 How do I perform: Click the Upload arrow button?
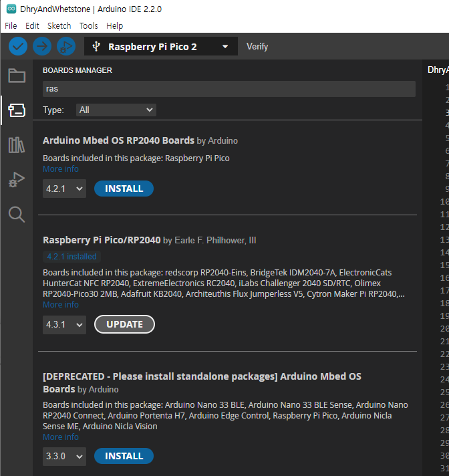click(42, 46)
